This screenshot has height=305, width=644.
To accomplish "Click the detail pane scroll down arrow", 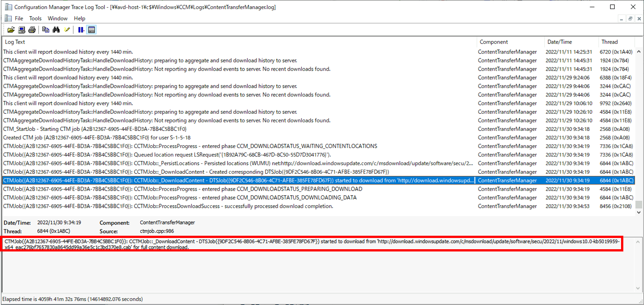I will [x=639, y=288].
